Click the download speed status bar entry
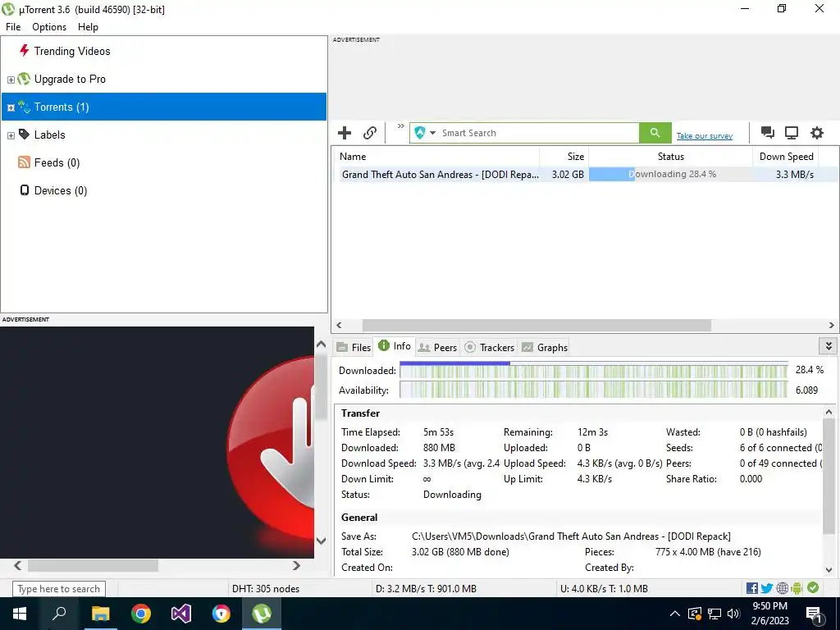This screenshot has height=630, width=840. (x=426, y=589)
